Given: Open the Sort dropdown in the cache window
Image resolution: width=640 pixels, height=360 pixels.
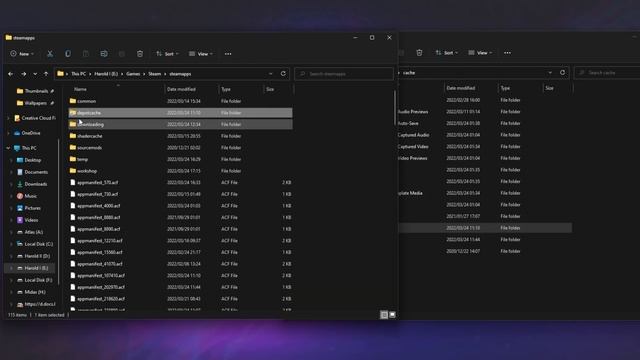Looking at the screenshot, I should pos(447,53).
